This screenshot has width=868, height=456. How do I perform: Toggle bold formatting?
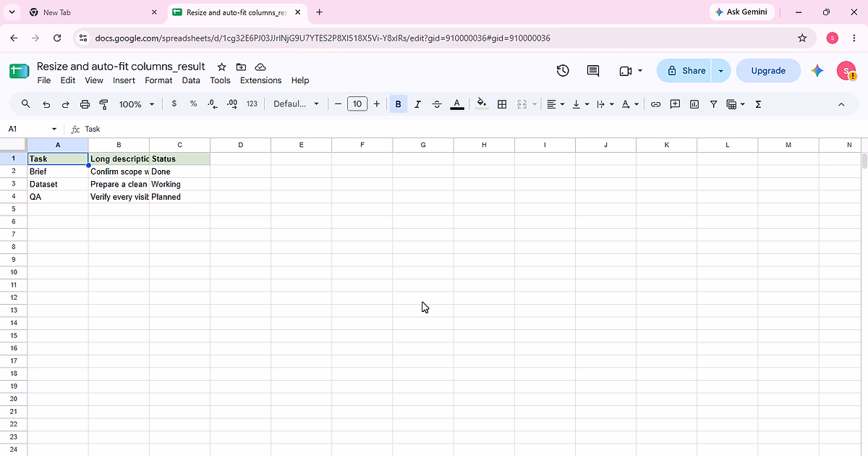[398, 104]
